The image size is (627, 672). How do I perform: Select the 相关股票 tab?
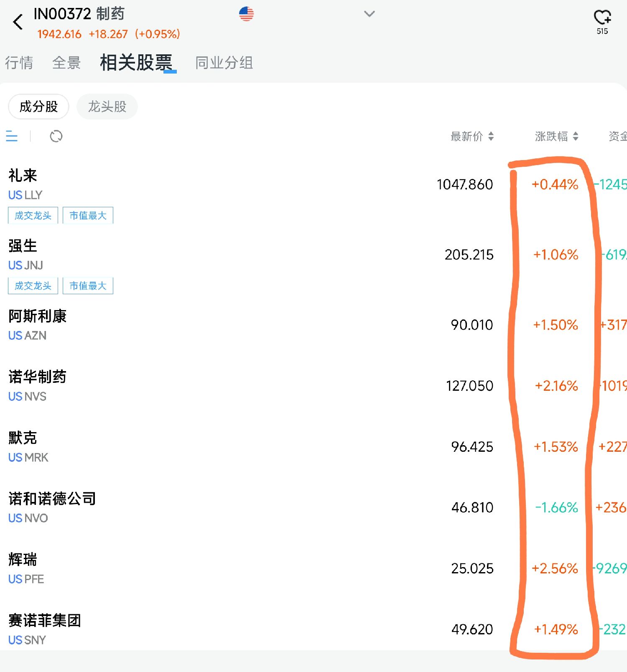136,63
